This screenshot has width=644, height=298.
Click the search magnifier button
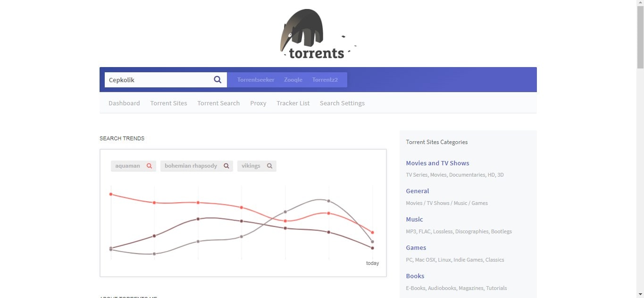coord(217,80)
